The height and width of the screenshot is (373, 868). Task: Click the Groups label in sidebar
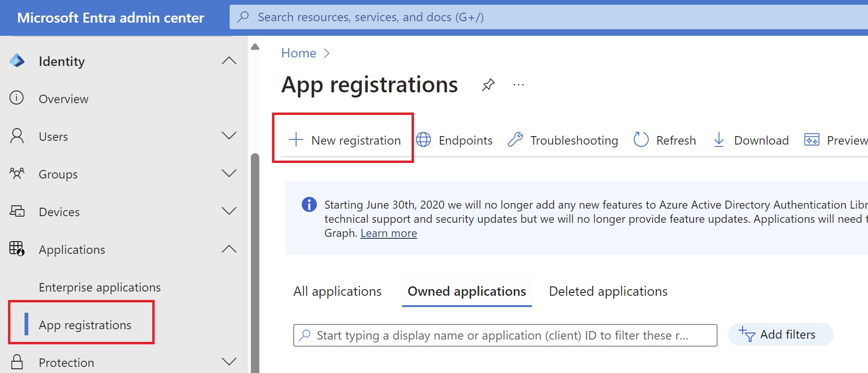(58, 174)
